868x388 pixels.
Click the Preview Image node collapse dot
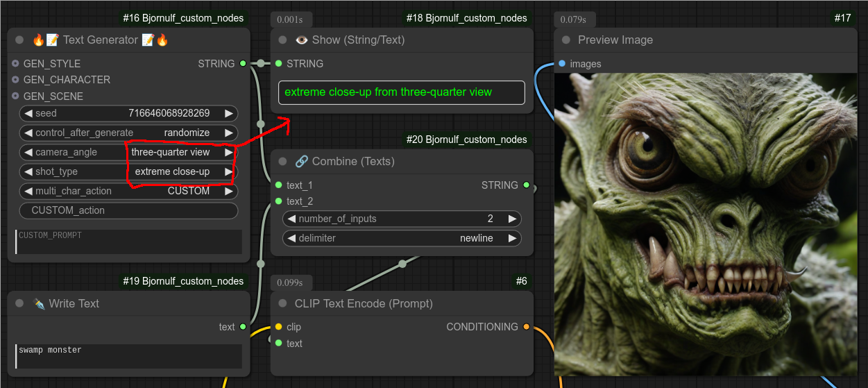[566, 40]
